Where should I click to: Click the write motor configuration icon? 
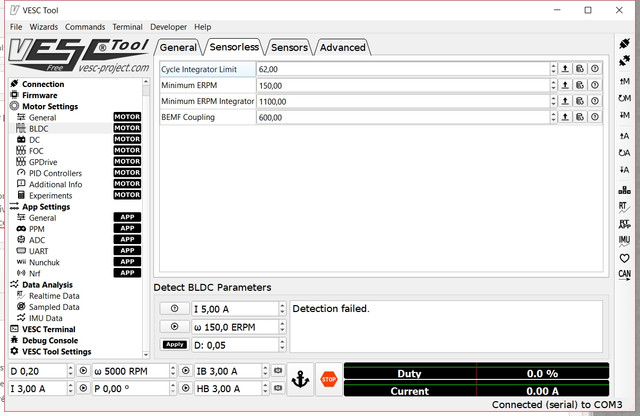[624, 115]
